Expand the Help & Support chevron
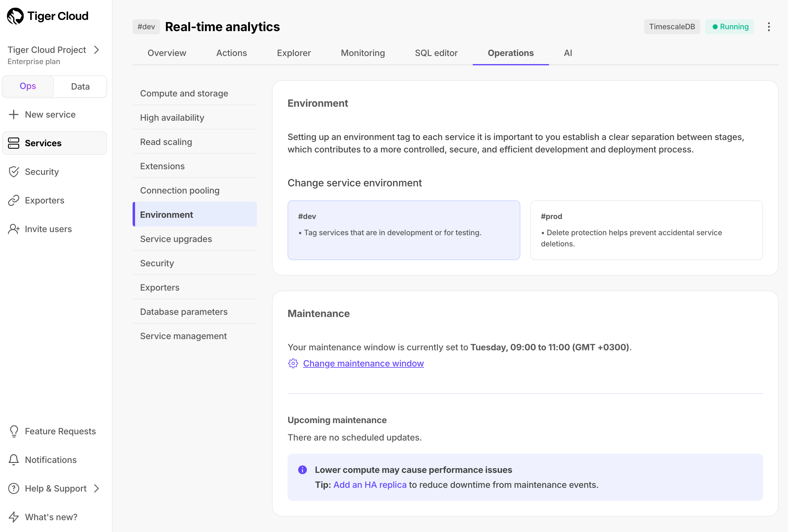The image size is (788, 532). coord(97,489)
